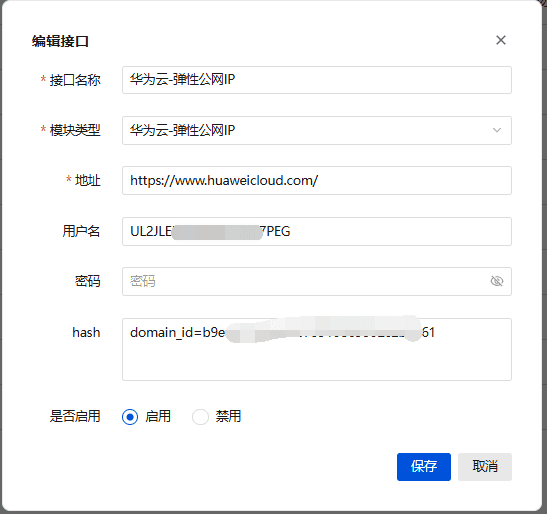Close the 编辑接口 dialog with the X icon
This screenshot has height=514, width=547.
[501, 40]
